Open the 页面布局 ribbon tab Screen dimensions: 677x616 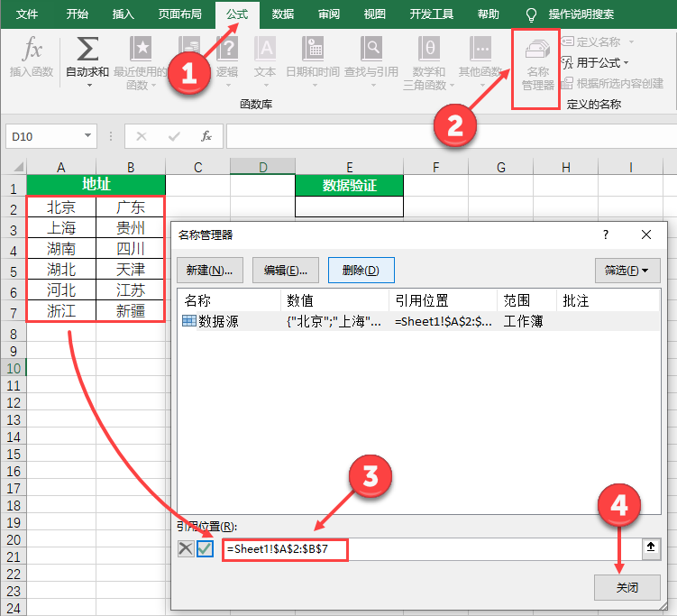click(x=180, y=14)
